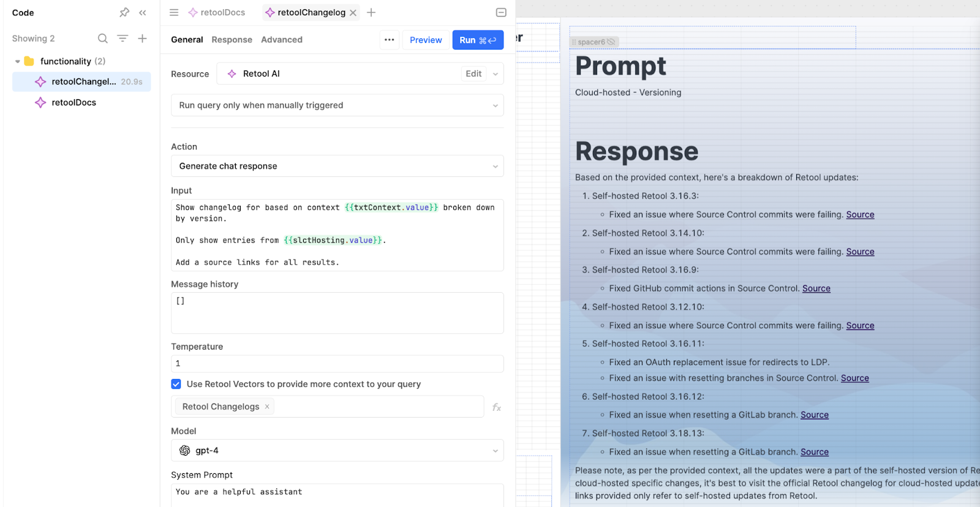Select the spacer6 component label
Viewport: 980px width, 507px height.
point(594,42)
